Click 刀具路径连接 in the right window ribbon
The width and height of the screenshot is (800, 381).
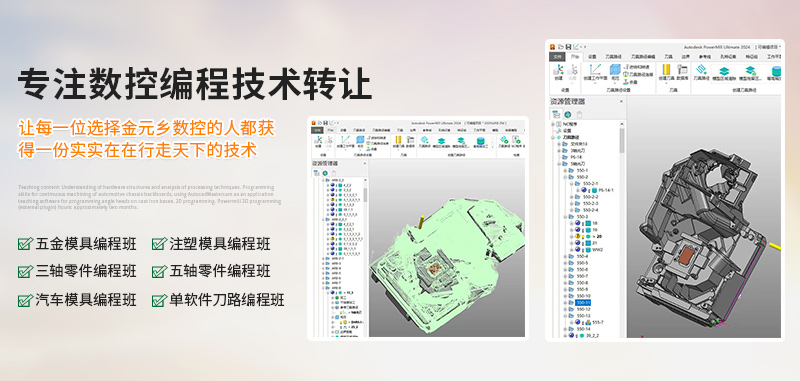pyautogui.click(x=638, y=74)
